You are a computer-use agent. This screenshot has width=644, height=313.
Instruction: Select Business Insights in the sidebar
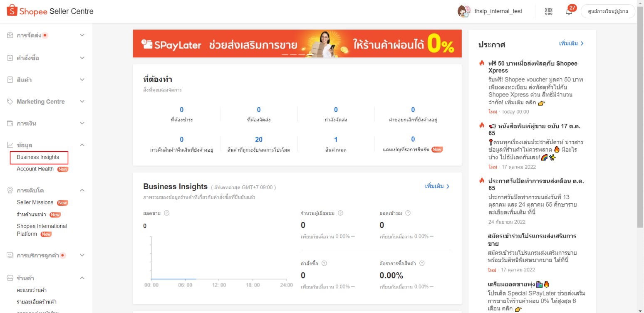[x=37, y=157]
